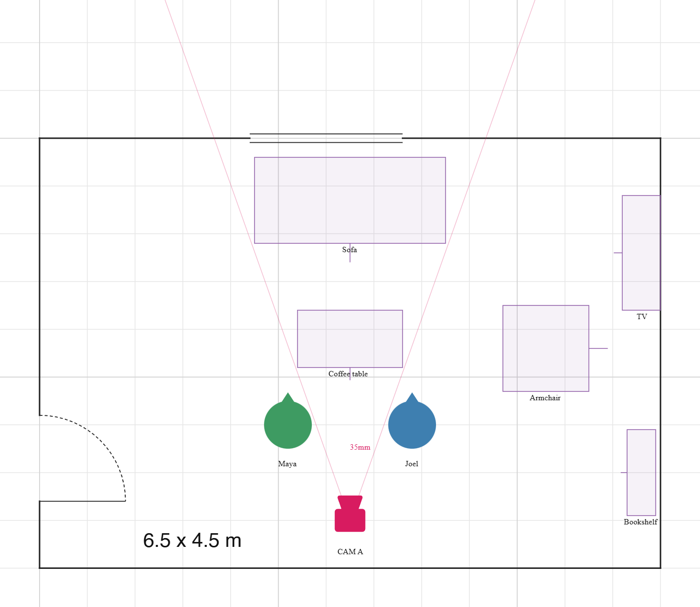
Task: Select the CAM A camera icon
Action: pos(350,514)
